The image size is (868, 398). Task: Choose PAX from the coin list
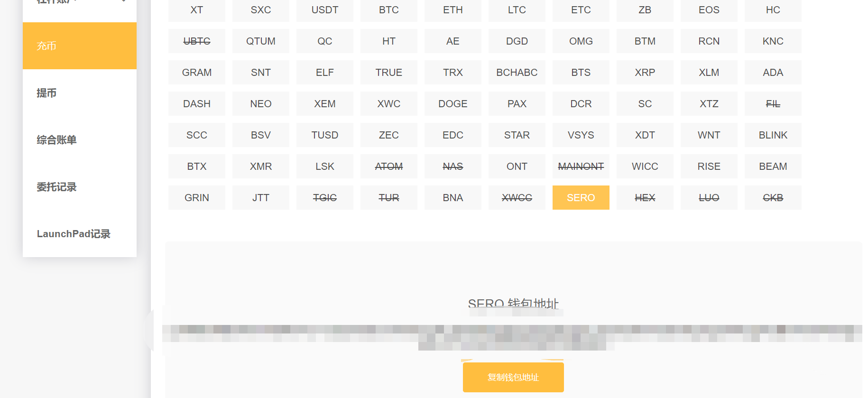click(x=517, y=104)
